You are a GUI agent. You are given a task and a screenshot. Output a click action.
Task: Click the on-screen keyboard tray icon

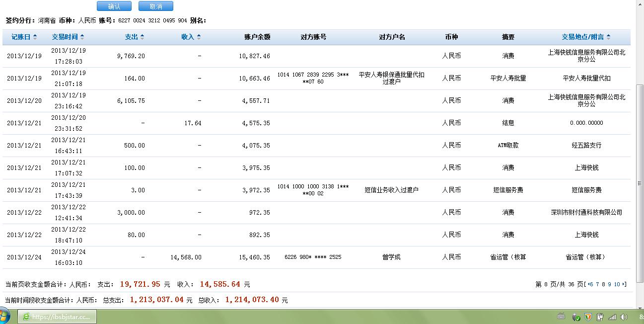tap(561, 317)
